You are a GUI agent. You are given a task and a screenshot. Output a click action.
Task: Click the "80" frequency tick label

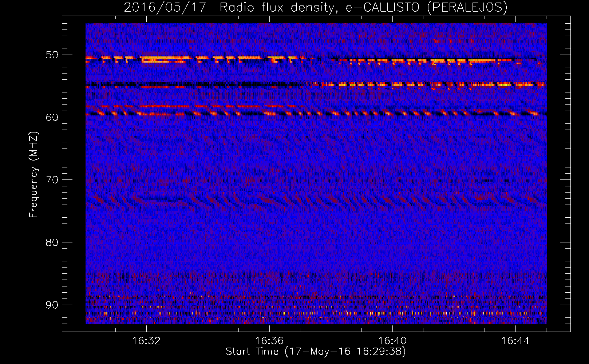point(52,242)
